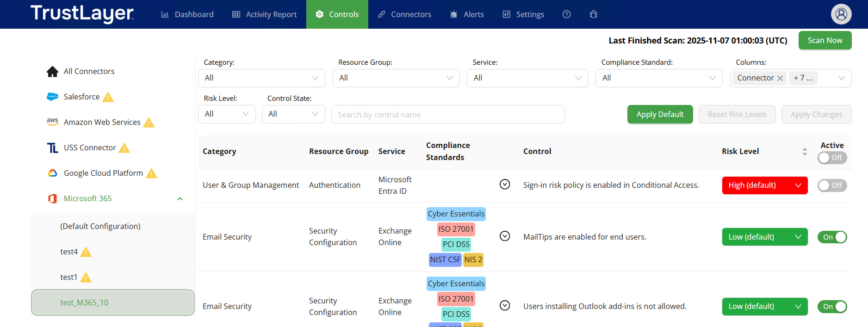Toggle the Active header switch
The width and height of the screenshot is (868, 327).
[832, 158]
